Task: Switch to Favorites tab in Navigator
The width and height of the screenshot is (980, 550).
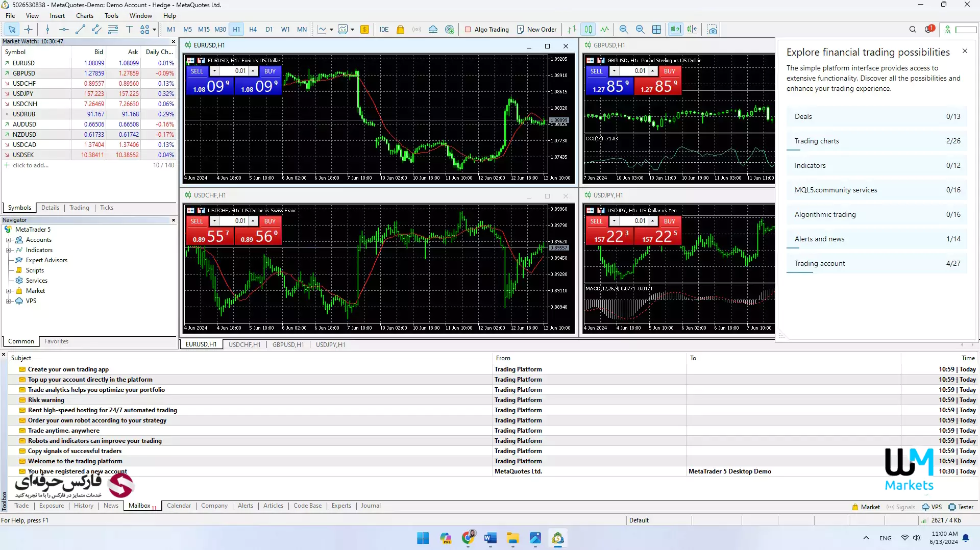Action: [x=56, y=341]
